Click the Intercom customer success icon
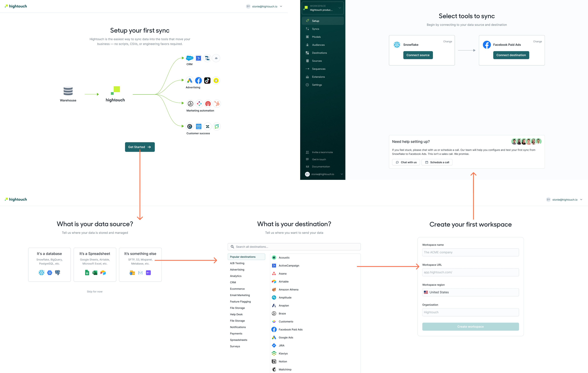Image resolution: width=588 pixels, height=373 pixels. point(199,126)
